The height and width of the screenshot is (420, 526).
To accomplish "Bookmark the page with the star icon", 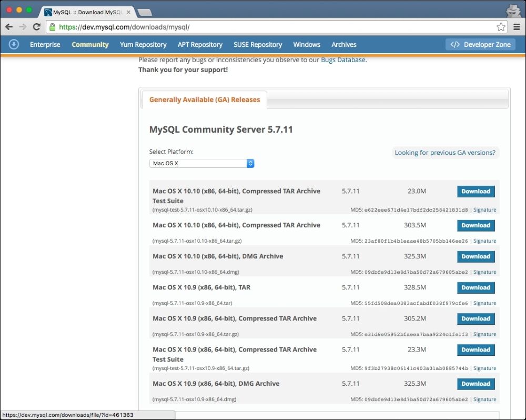I will (501, 27).
